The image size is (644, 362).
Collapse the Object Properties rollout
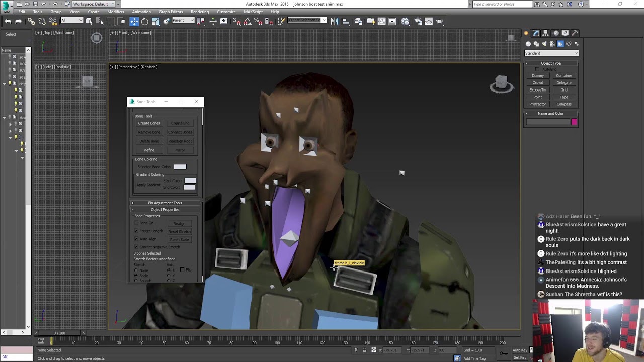coord(165,210)
